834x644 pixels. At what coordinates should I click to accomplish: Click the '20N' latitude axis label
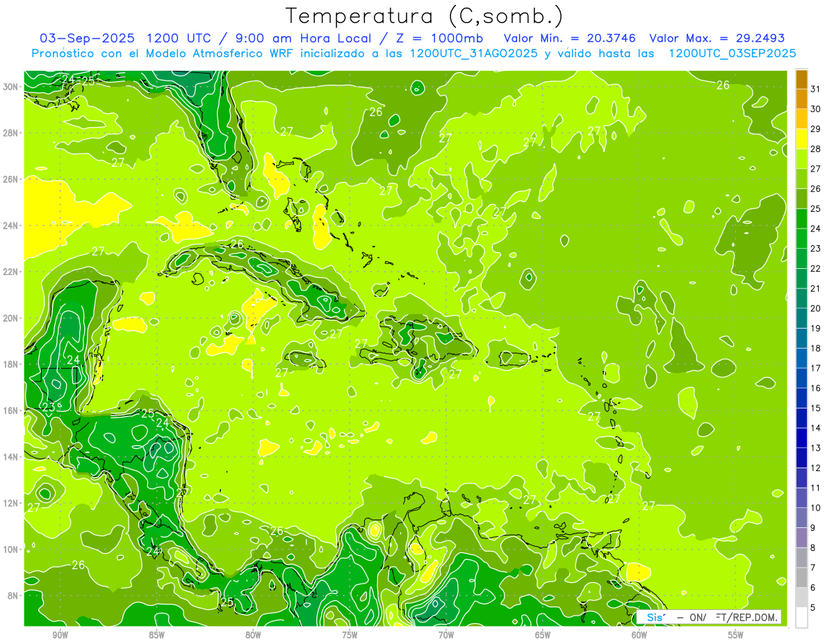click(11, 318)
